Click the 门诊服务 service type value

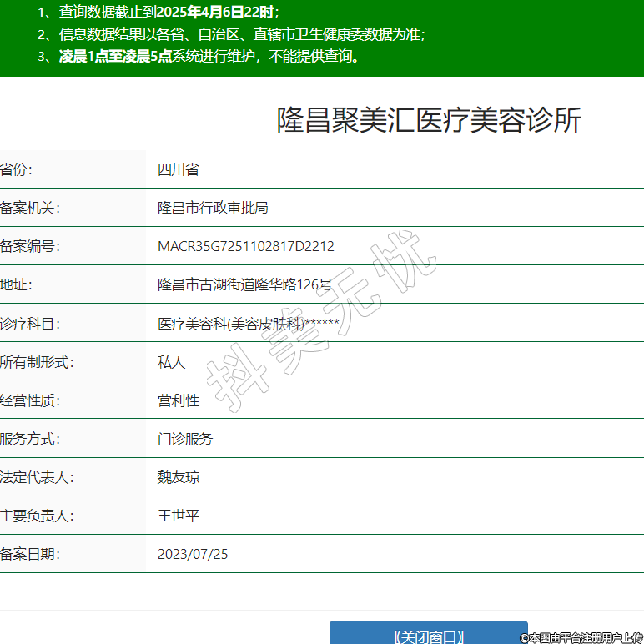coord(185,439)
